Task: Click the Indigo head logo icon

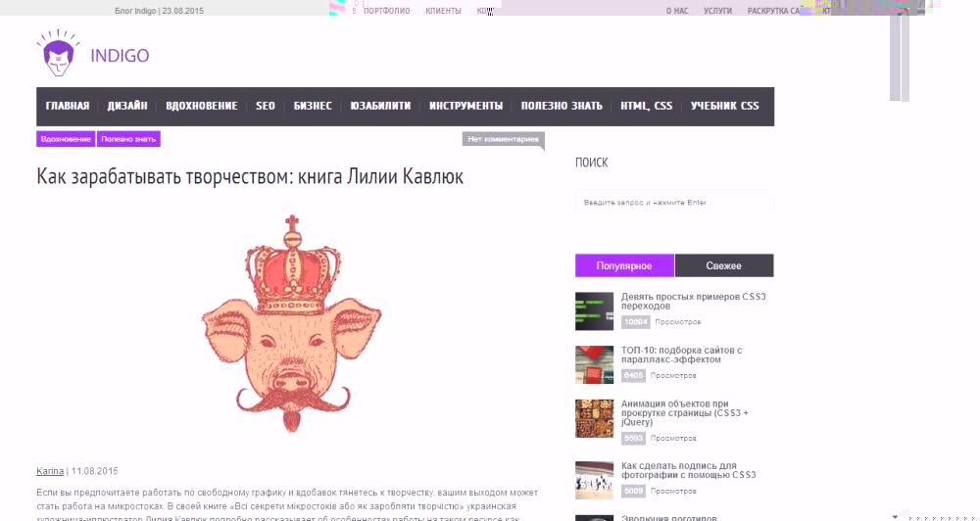Action: pyautogui.click(x=58, y=53)
